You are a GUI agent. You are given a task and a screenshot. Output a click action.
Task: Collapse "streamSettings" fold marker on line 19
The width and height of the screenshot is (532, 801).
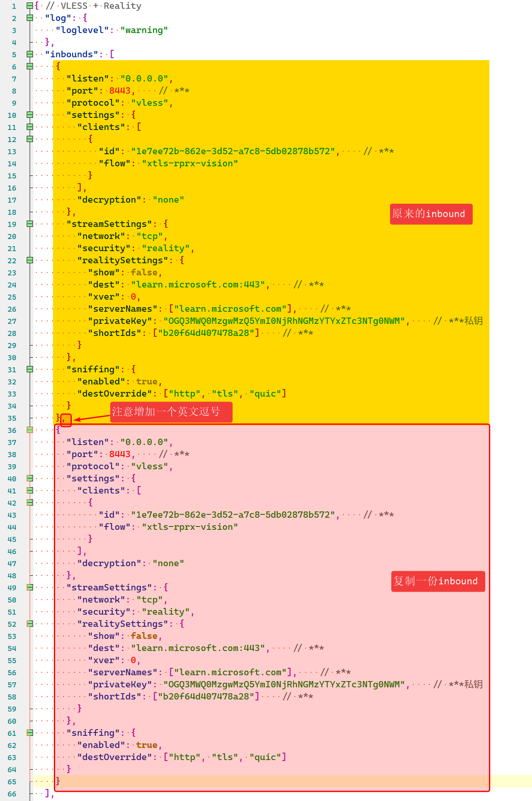tap(30, 224)
